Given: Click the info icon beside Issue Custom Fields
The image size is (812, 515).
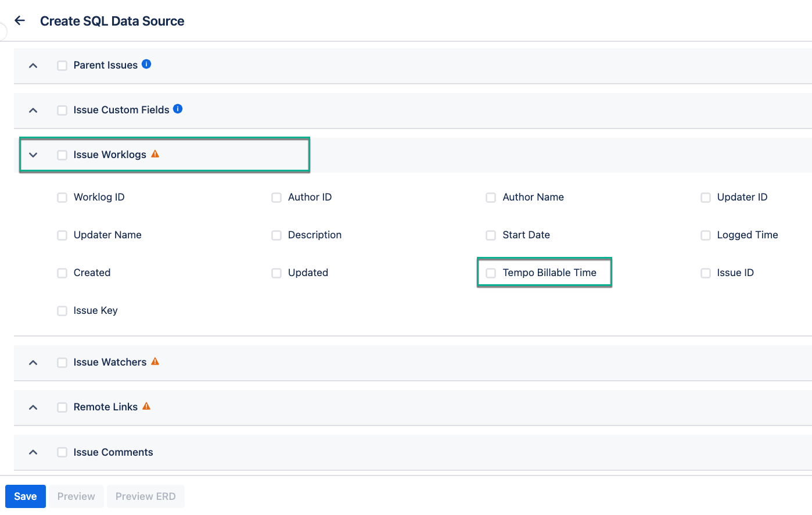Looking at the screenshot, I should (x=178, y=109).
